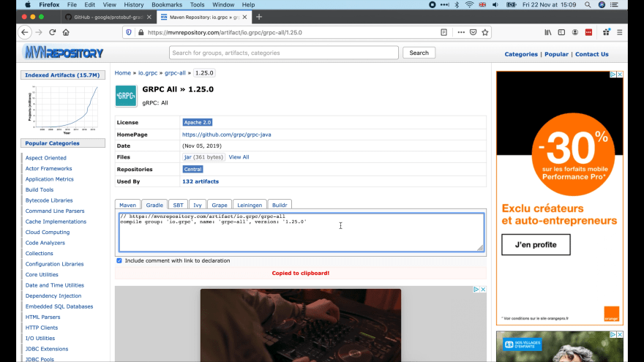
Task: Click the Search button
Action: (x=419, y=53)
